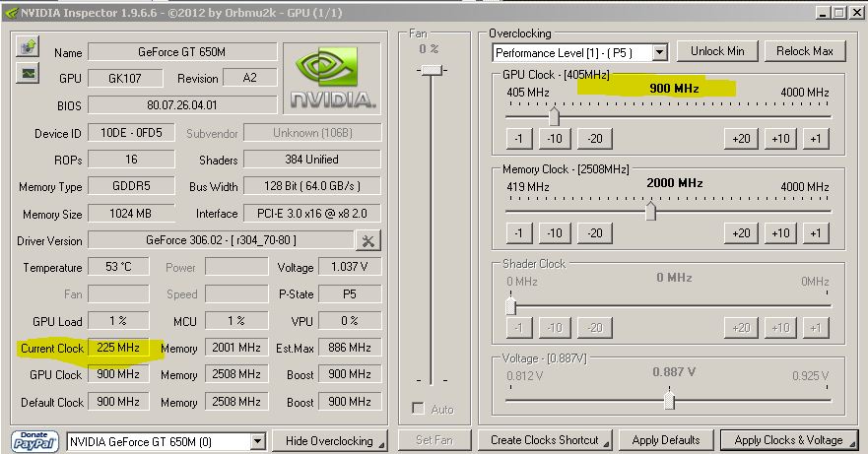Viewport: 868px width, 454px height.
Task: Click the Hide Overclocking button
Action: pos(329,441)
